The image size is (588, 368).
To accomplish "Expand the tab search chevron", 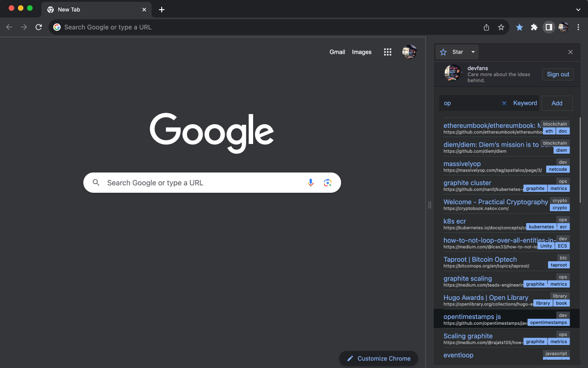I will pyautogui.click(x=578, y=10).
